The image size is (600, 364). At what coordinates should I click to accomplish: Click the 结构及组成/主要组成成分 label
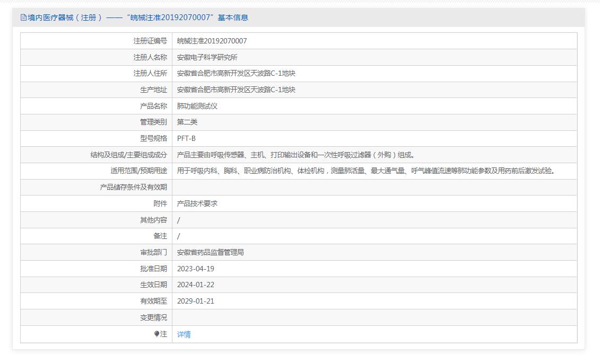coord(128,155)
